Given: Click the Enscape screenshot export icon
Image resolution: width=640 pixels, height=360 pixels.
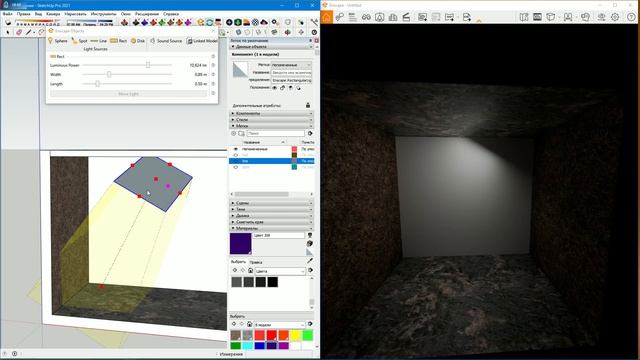Looking at the screenshot, I should 422,17.
